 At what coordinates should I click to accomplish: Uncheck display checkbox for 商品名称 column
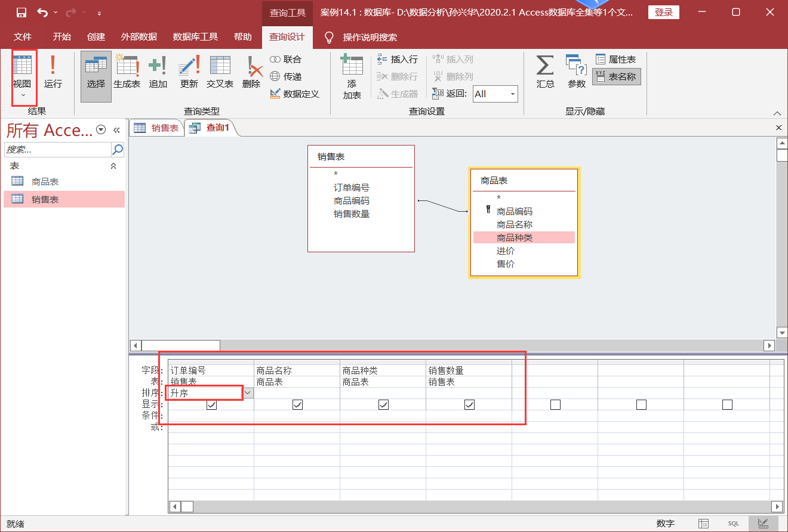[x=297, y=404]
